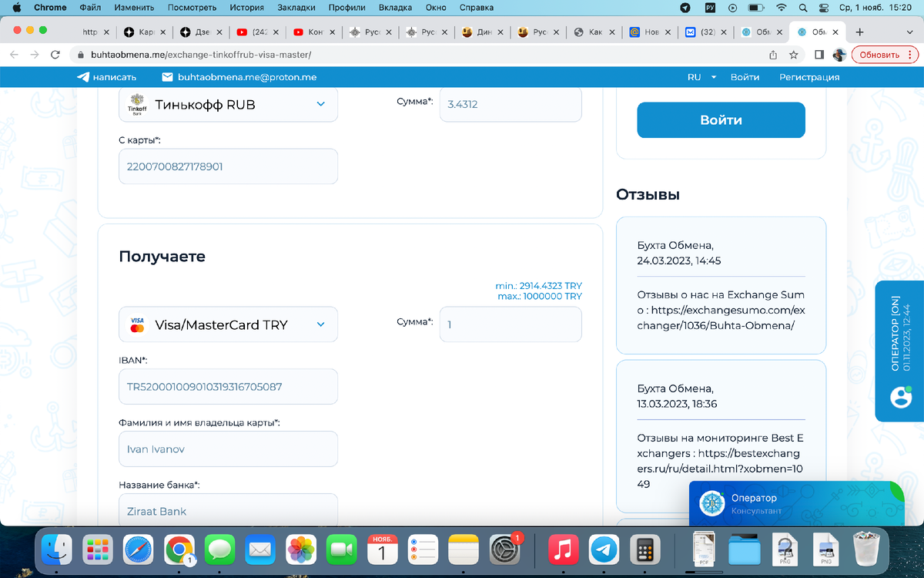
Task: Click the 'min.: 2914.4323 TRY' text
Action: pyautogui.click(x=539, y=286)
